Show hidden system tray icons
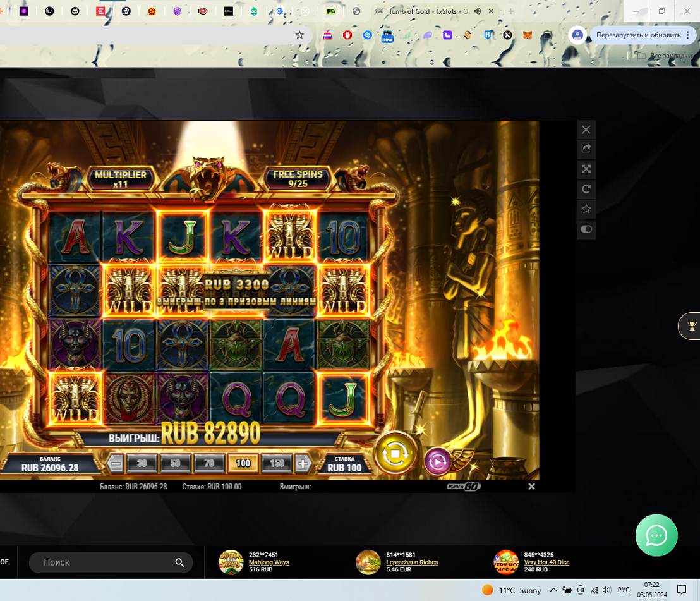This screenshot has height=601, width=700. point(553,590)
